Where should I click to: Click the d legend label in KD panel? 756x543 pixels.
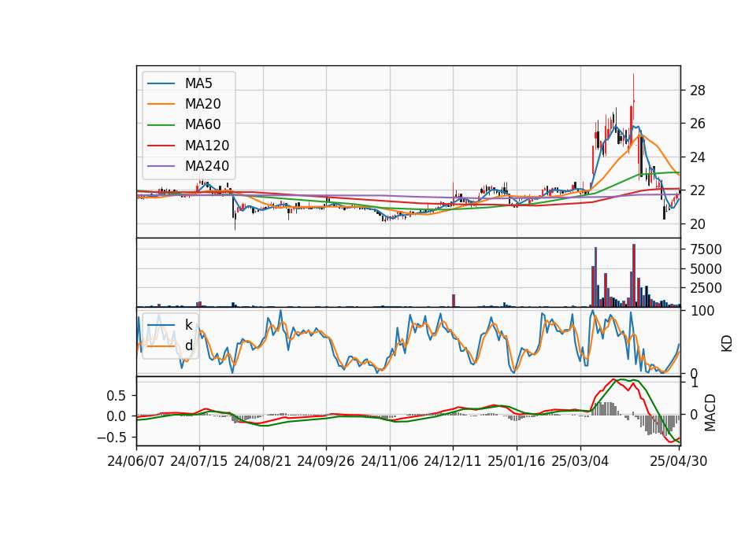click(188, 345)
